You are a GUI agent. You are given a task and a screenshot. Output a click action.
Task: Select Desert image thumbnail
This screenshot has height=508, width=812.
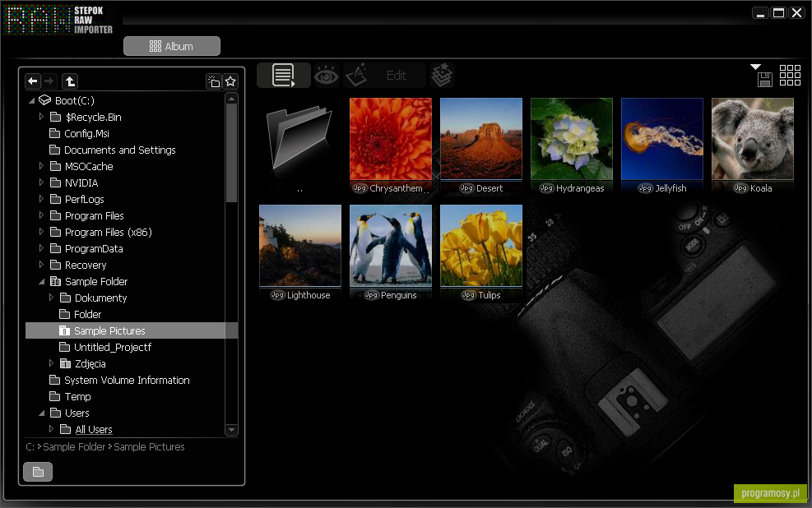(481, 139)
